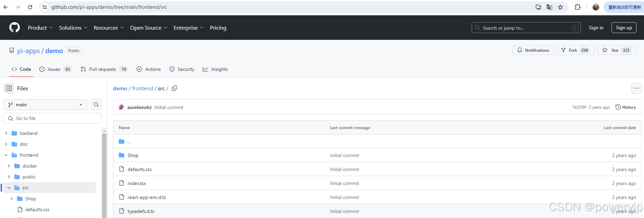Screen dimensions: 644x218
Task: Click frontend in the breadcrumb path
Action: tap(142, 88)
